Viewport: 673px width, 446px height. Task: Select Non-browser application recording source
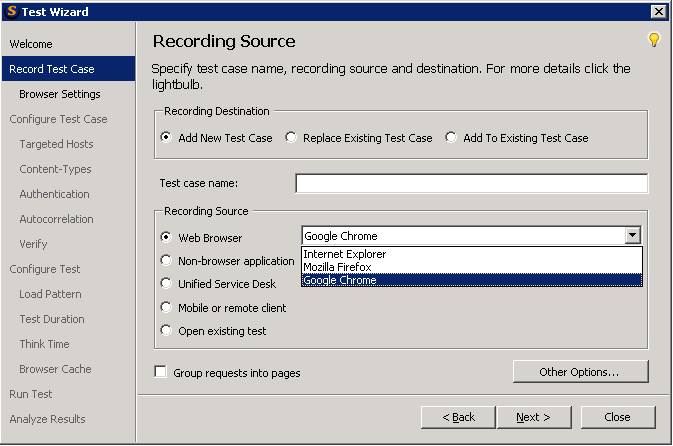coord(166,261)
